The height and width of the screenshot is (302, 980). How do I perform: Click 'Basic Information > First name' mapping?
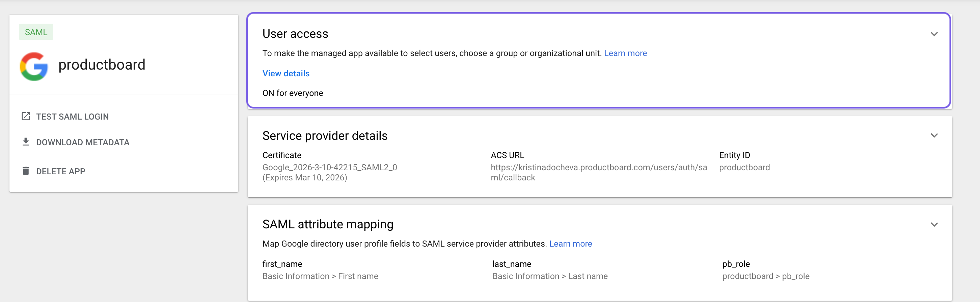click(320, 276)
